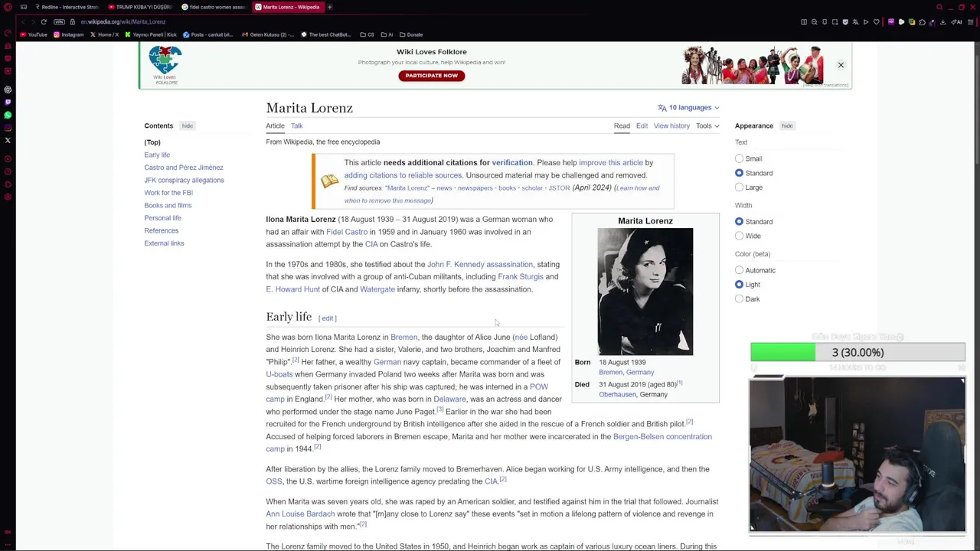Select Dark color mode
The width and height of the screenshot is (980, 551).
739,298
